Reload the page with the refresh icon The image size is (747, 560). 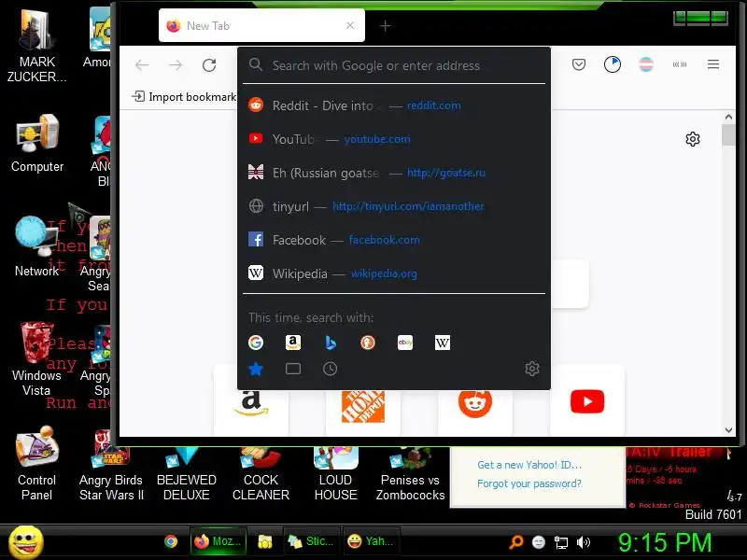(x=209, y=64)
